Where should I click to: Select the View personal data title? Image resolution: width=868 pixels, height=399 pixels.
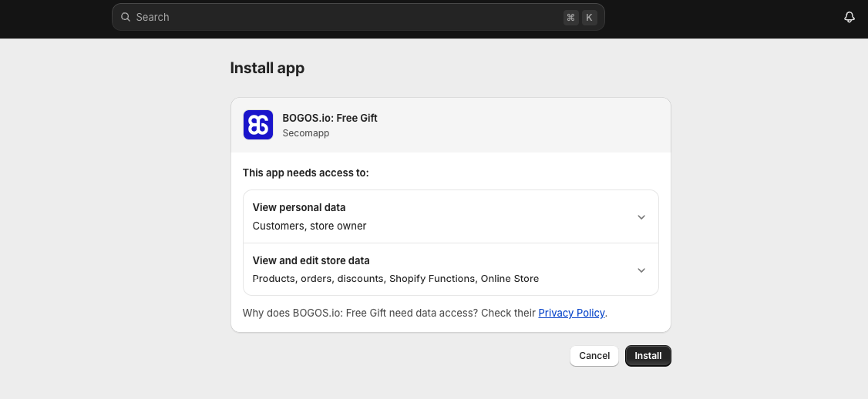299,207
